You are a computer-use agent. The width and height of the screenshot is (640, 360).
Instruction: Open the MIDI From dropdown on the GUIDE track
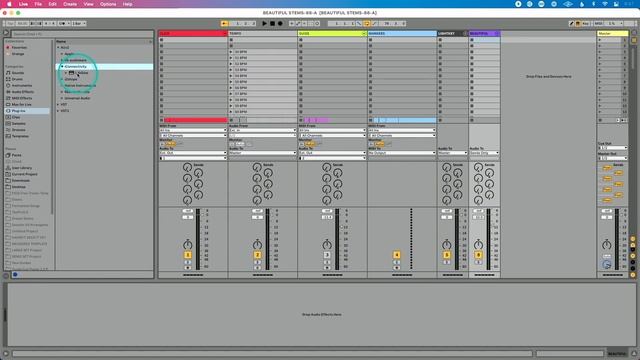pyautogui.click(x=332, y=130)
